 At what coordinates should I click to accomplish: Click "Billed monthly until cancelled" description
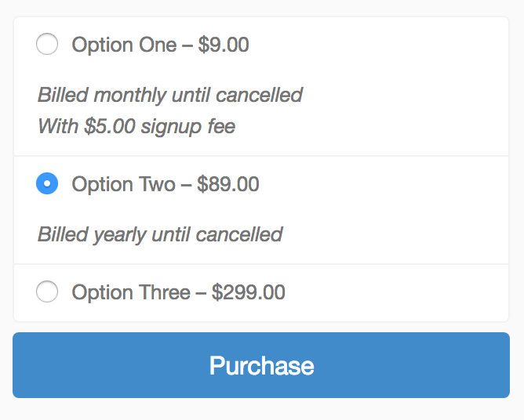[170, 96]
